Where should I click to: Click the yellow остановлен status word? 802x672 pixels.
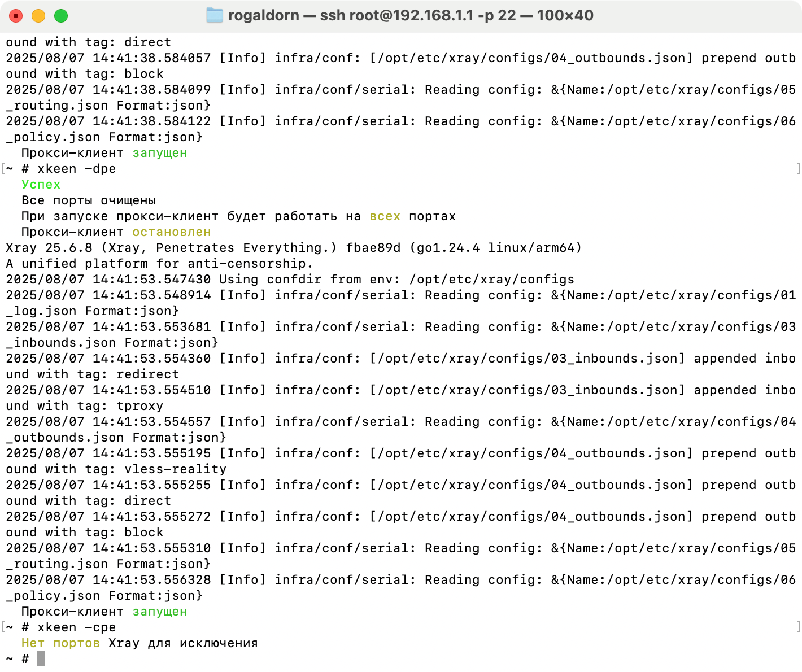click(x=172, y=232)
